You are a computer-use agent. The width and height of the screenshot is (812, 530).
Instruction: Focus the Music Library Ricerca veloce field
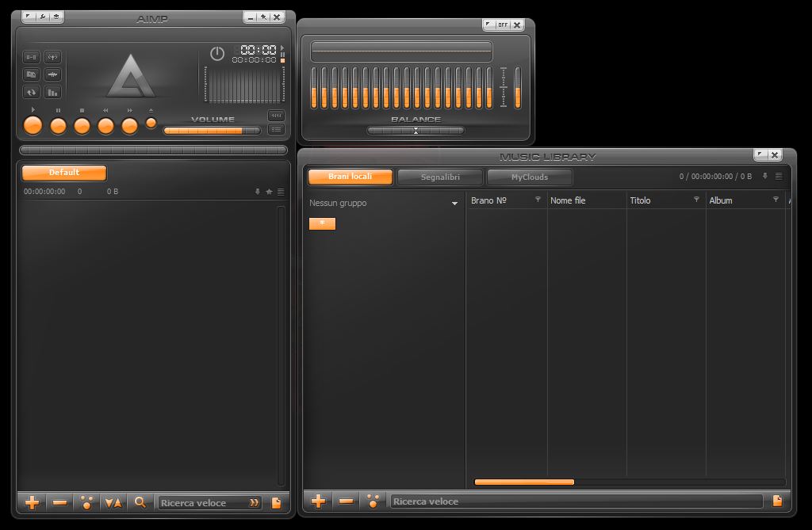click(577, 501)
